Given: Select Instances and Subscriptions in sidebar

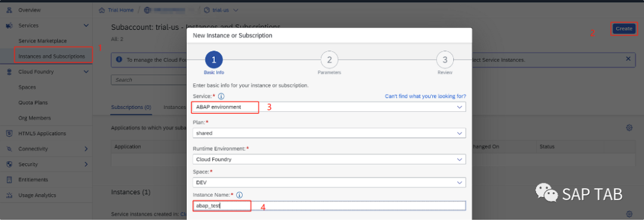Looking at the screenshot, I should [52, 56].
